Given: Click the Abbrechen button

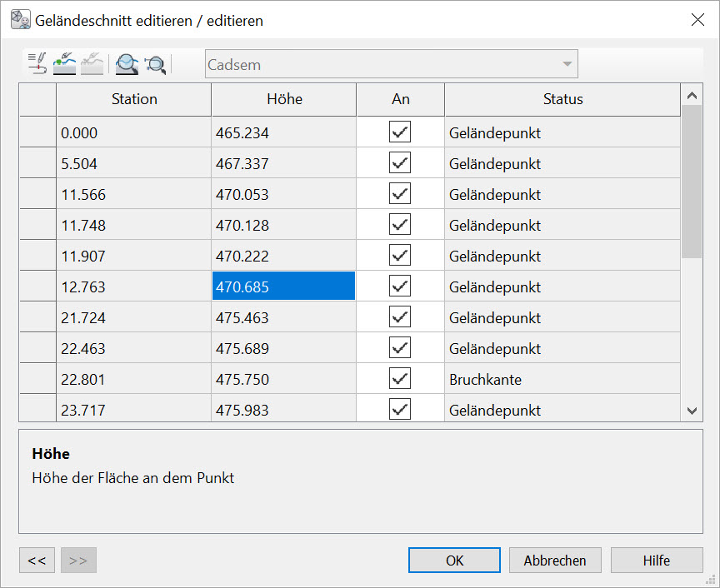Looking at the screenshot, I should tap(555, 561).
